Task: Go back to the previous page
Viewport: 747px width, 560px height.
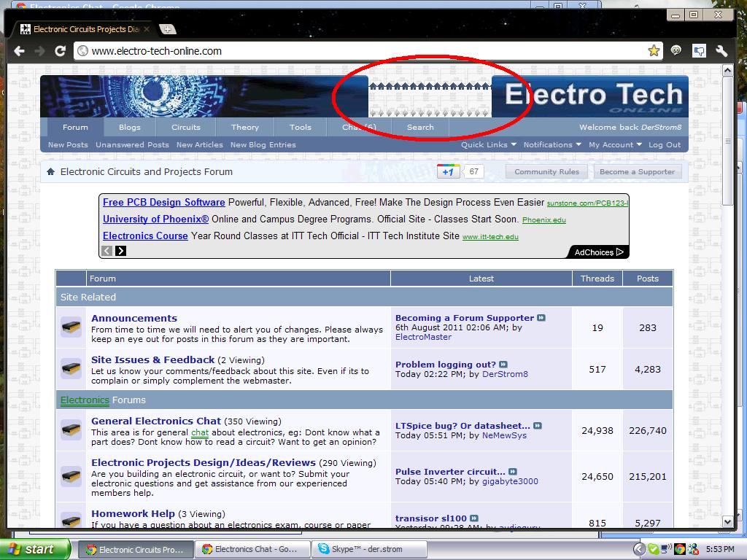Action: (19, 51)
